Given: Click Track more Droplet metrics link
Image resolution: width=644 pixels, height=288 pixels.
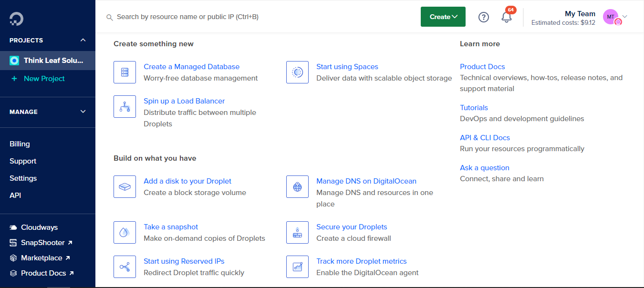Looking at the screenshot, I should (x=362, y=261).
